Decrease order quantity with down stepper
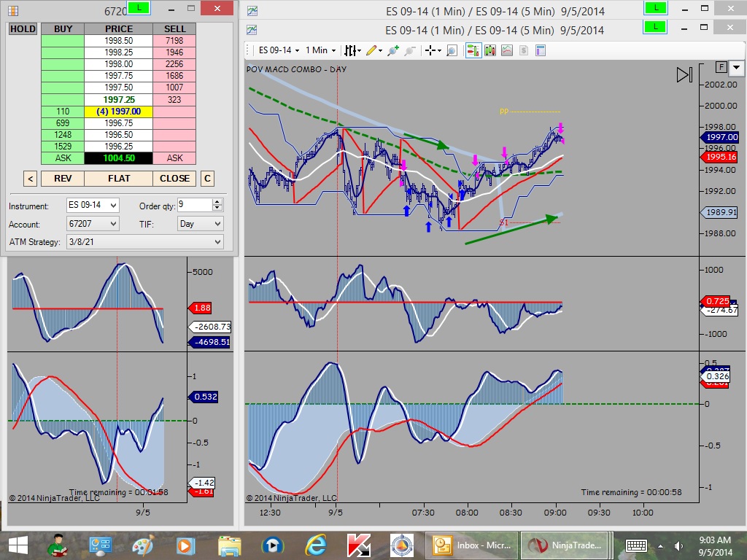This screenshot has width=747, height=560. pyautogui.click(x=217, y=209)
